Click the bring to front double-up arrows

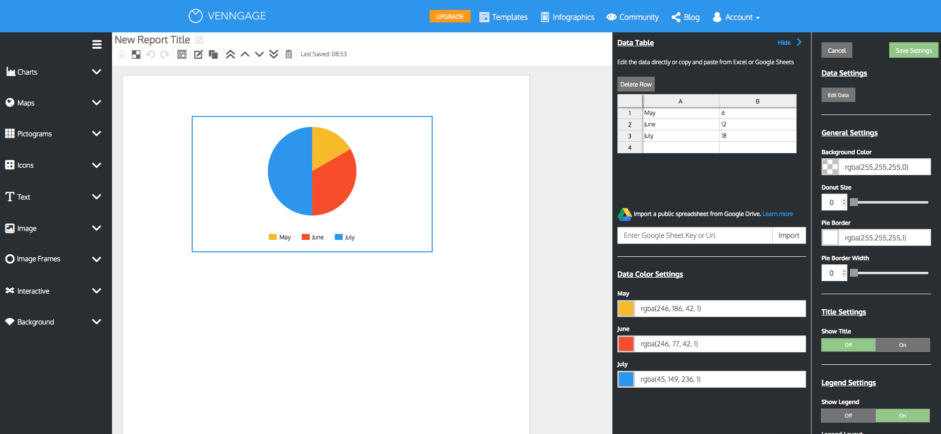point(230,54)
